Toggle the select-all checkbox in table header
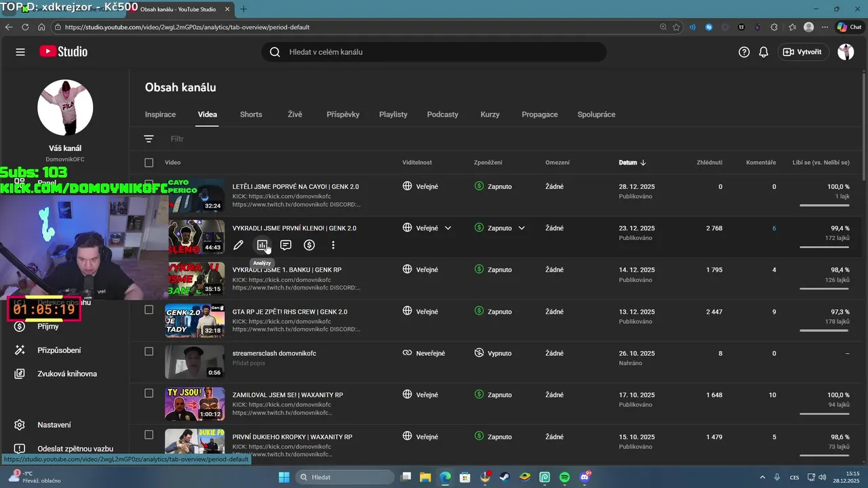The width and height of the screenshot is (868, 488). 149,163
